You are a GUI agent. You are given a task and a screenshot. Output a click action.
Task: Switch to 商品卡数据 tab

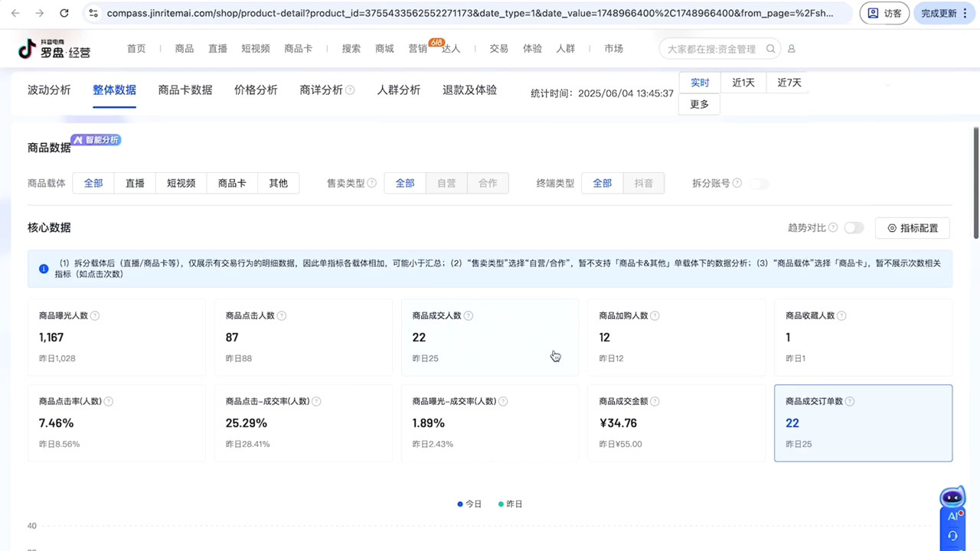[185, 90]
